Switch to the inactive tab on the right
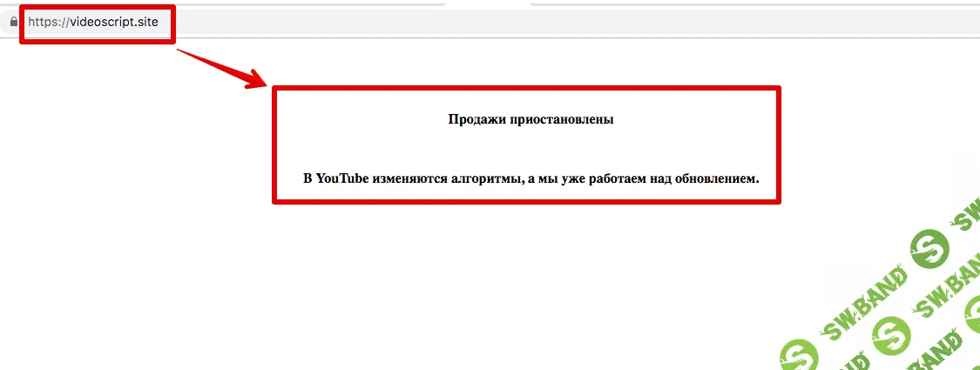This screenshot has width=980, height=370. point(749,3)
